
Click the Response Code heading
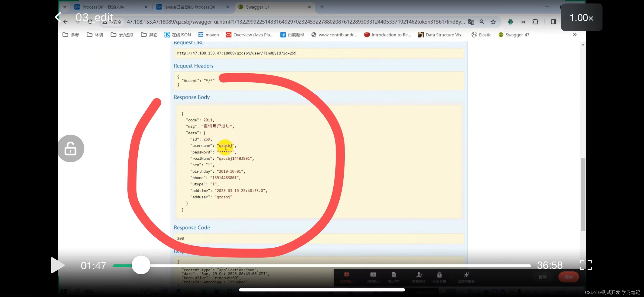tap(192, 228)
